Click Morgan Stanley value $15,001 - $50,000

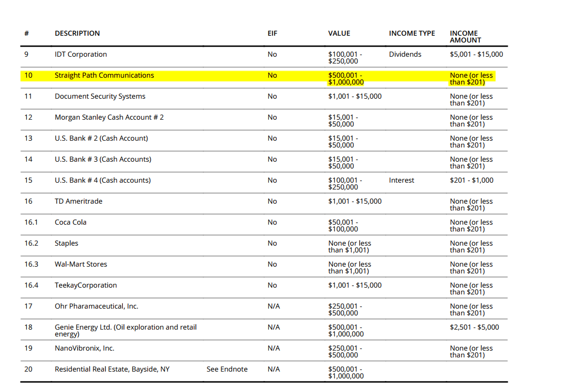point(343,121)
